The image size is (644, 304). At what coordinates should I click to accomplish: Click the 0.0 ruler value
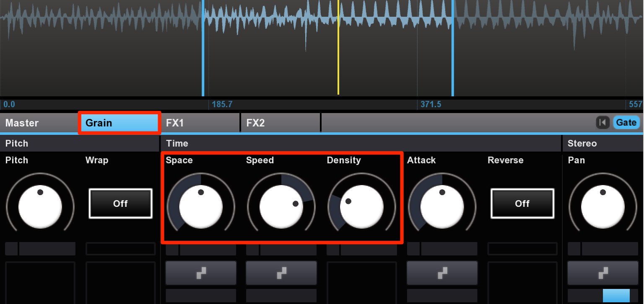pyautogui.click(x=9, y=104)
